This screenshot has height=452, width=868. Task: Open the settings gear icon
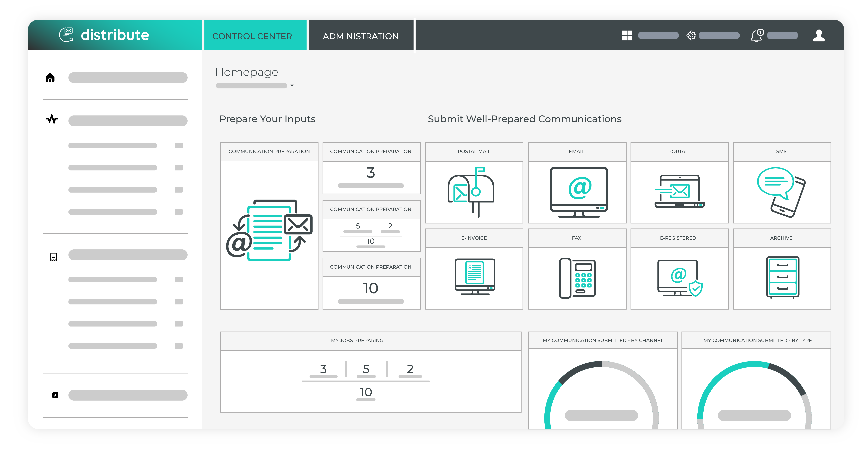pyautogui.click(x=691, y=35)
